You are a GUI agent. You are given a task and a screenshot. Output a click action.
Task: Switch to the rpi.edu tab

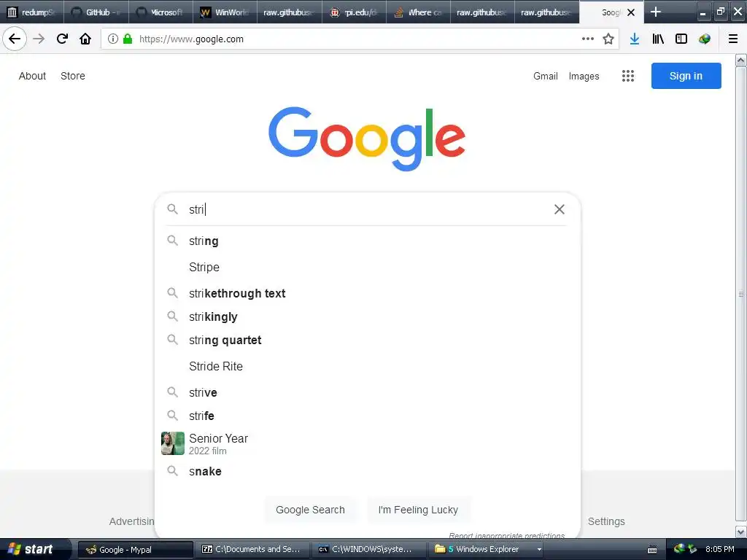(x=354, y=12)
